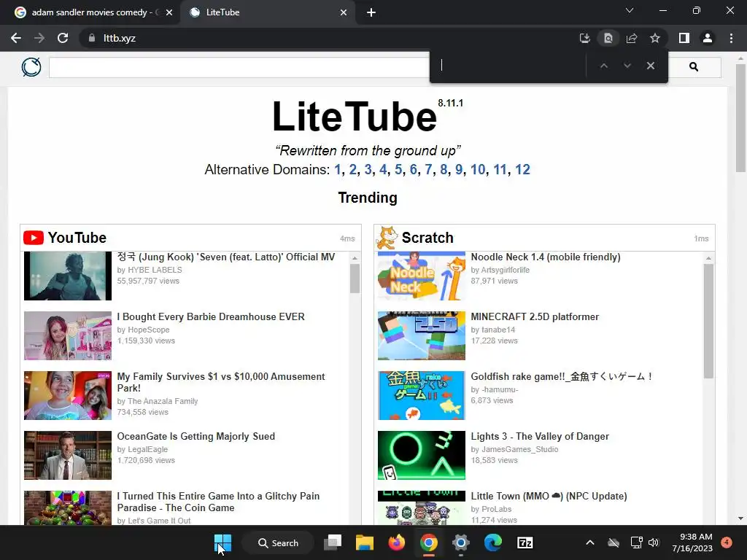This screenshot has height=560, width=747.
Task: Open 7-Zip from the taskbar
Action: pyautogui.click(x=525, y=542)
